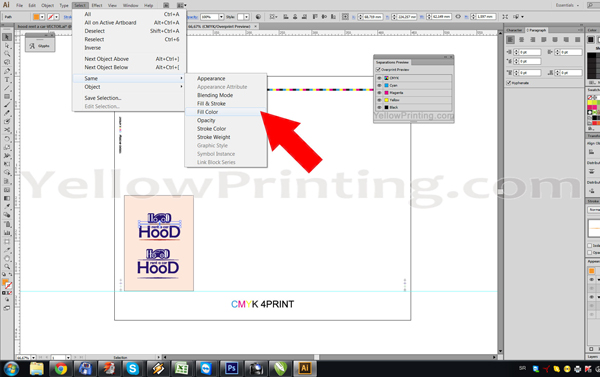This screenshot has width=600, height=377.
Task: Open Photoshop from the Windows taskbar
Action: pyautogui.click(x=231, y=369)
